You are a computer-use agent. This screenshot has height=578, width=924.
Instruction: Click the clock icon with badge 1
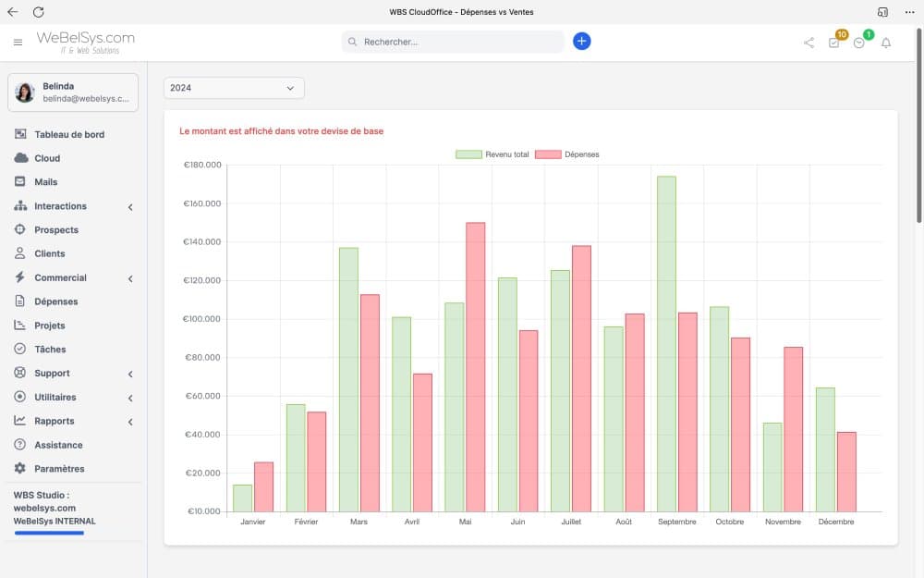859,43
